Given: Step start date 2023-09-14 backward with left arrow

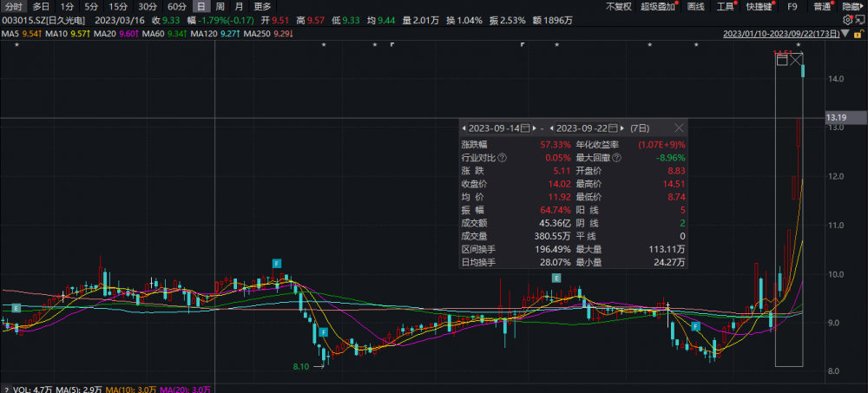Looking at the screenshot, I should [464, 128].
